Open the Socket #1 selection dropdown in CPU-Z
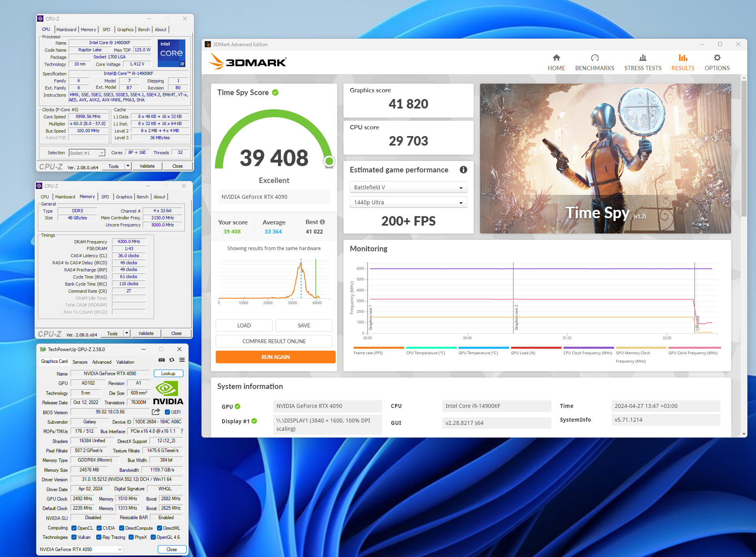This screenshot has width=756, height=557. tap(87, 153)
